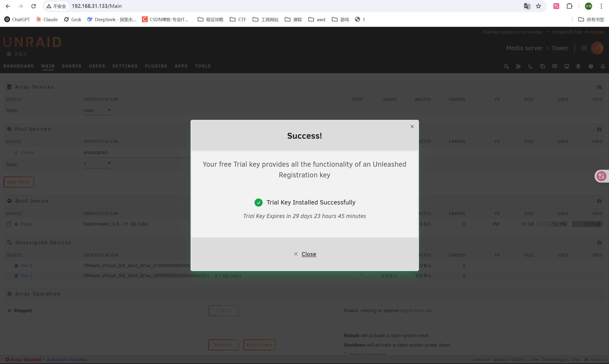Screen dimensions: 609x364
Task: Open the manual link in footer
Action: click(x=595, y=359)
